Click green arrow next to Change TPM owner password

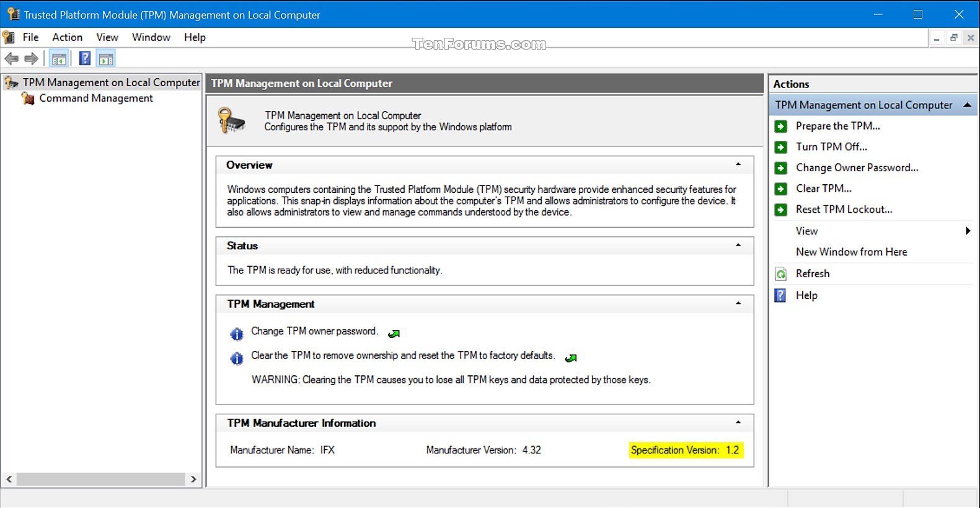(x=394, y=334)
